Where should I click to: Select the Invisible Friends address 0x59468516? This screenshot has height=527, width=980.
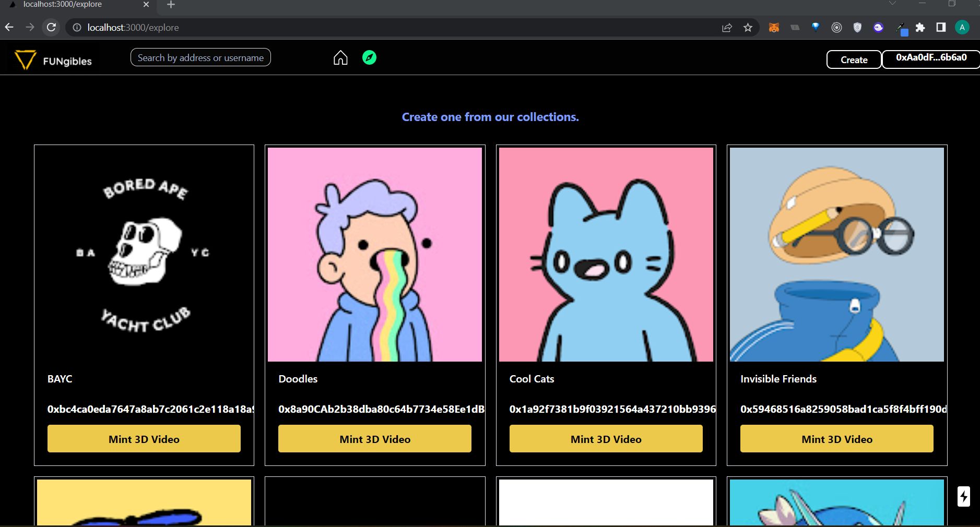(843, 409)
